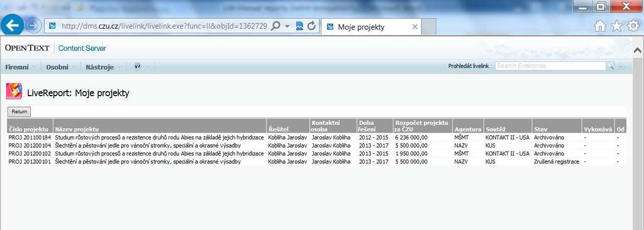
Task: Maximize the browser window
Action: tap(601, 6)
